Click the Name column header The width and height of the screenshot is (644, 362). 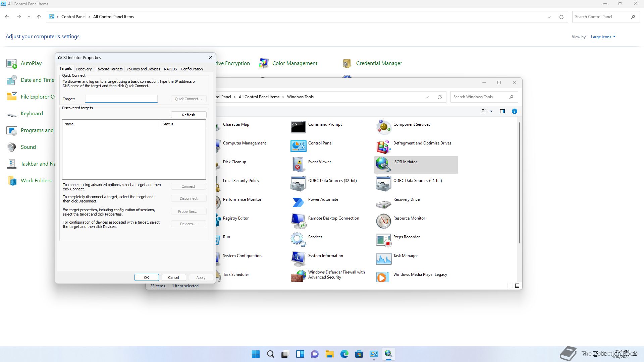coord(111,124)
